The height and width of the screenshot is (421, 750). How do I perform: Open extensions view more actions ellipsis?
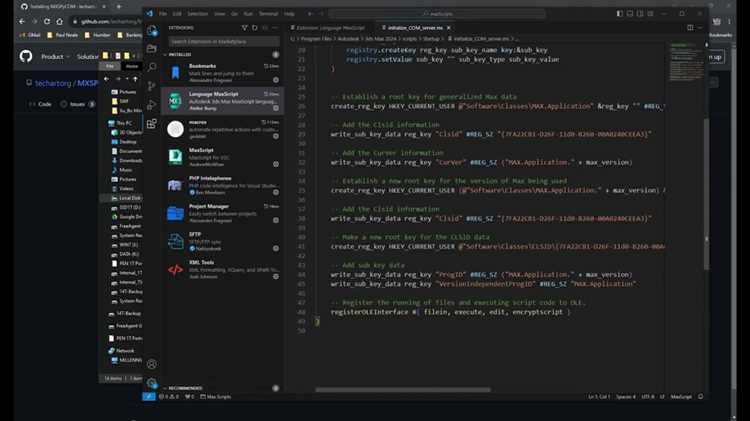[x=275, y=28]
